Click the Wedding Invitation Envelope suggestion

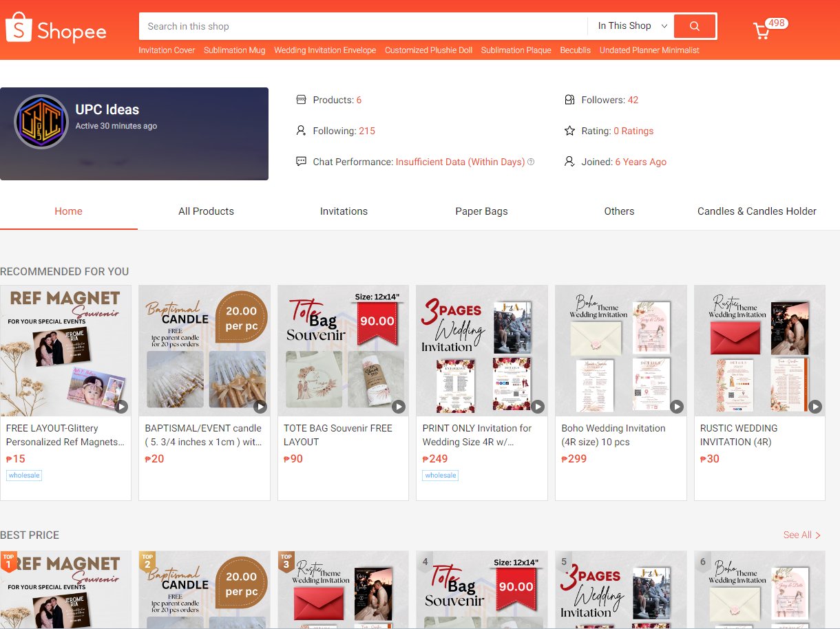pos(325,50)
